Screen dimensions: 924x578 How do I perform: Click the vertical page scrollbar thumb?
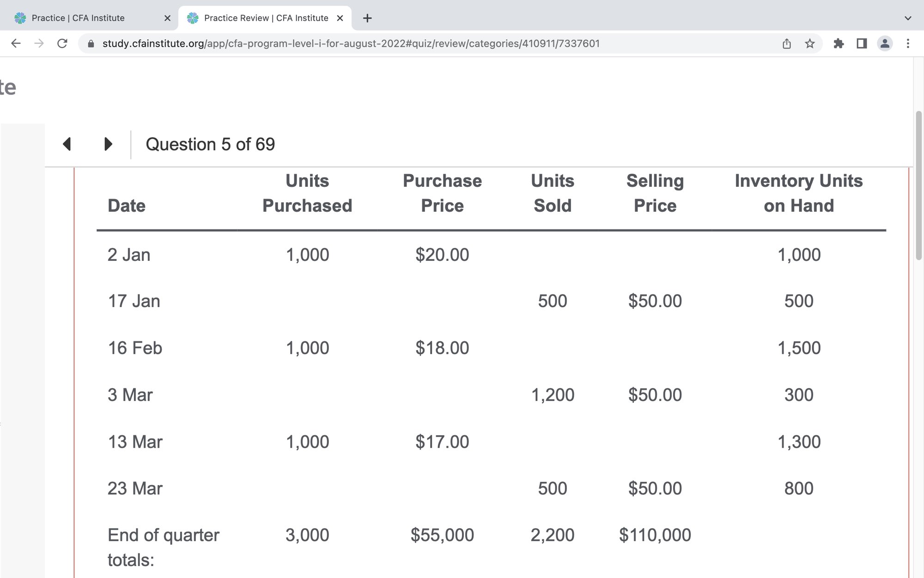pos(918,185)
